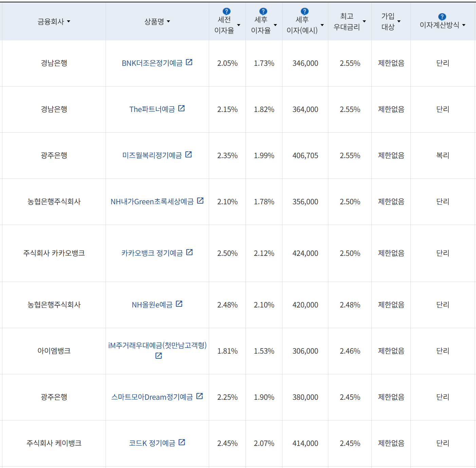Open the help icon beside 세전 이자율 header
This screenshot has height=468, width=476.
tap(226, 11)
